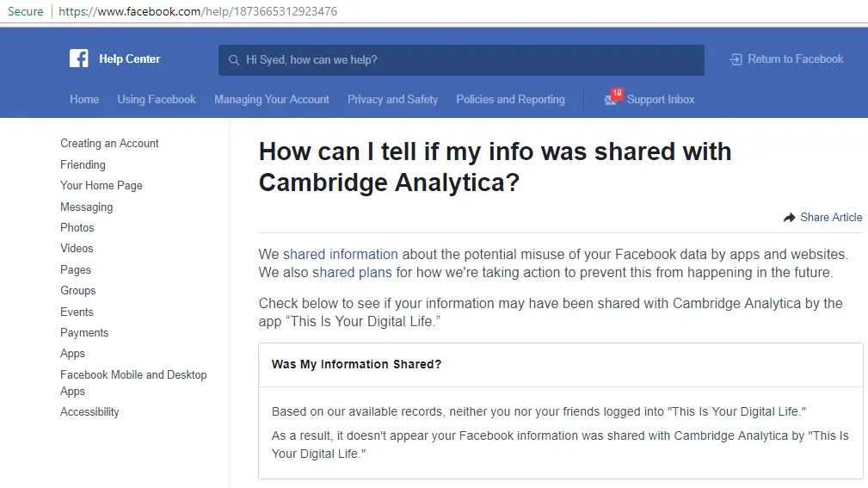Select Your Home Page in sidebar
The height and width of the screenshot is (488, 868).
pyautogui.click(x=102, y=186)
